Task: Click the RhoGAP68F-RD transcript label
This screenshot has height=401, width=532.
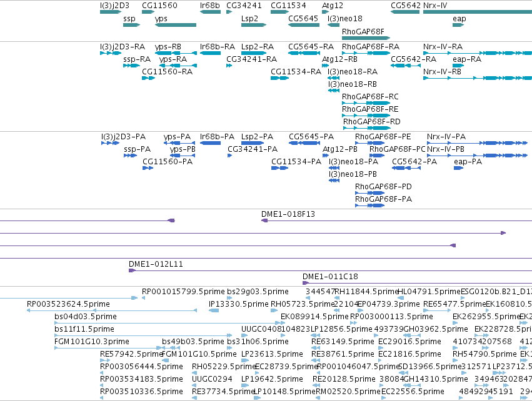Action: pyautogui.click(x=372, y=121)
